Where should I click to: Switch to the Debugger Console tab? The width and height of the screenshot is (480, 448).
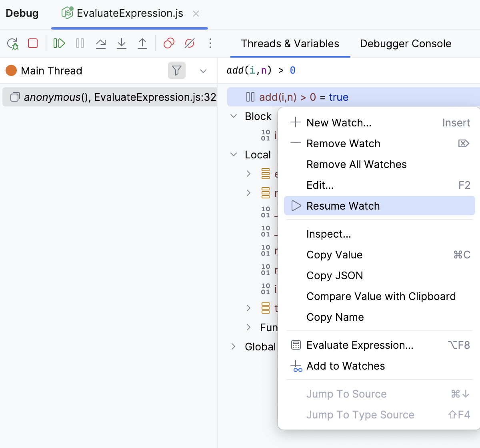(x=405, y=43)
